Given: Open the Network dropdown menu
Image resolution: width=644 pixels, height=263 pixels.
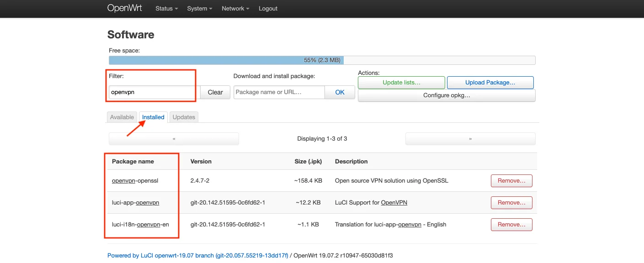Looking at the screenshot, I should pyautogui.click(x=235, y=9).
